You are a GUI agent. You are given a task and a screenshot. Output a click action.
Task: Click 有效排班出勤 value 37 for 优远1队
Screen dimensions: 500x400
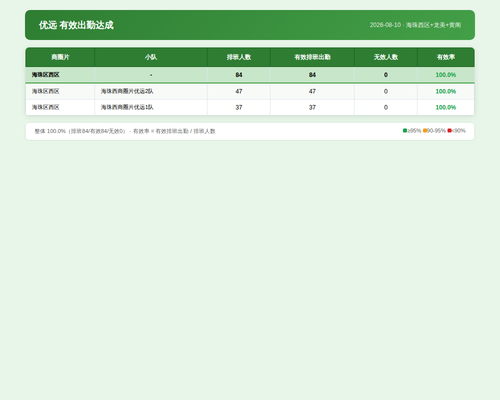tap(312, 107)
